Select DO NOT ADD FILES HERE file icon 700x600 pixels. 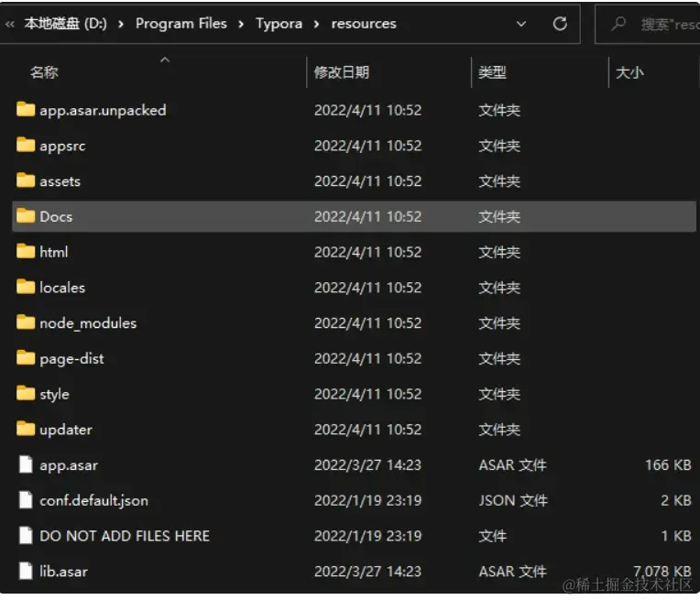tap(26, 535)
